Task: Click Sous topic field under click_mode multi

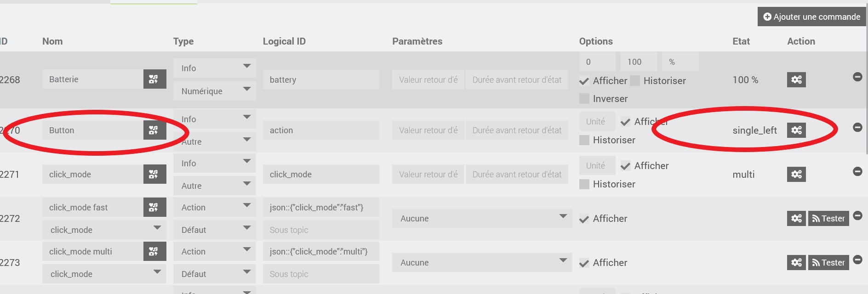Action: point(321,274)
